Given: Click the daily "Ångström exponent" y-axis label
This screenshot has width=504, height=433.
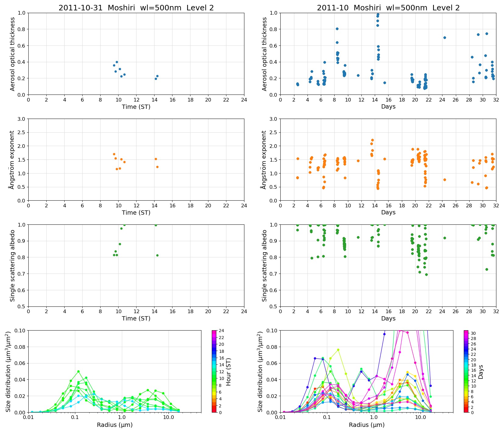Looking at the screenshot, I should (12, 160).
